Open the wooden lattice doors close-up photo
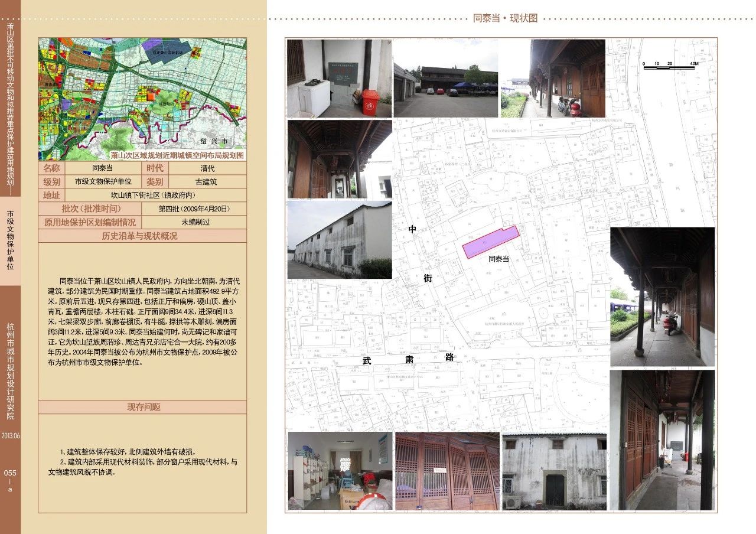 (x=447, y=471)
